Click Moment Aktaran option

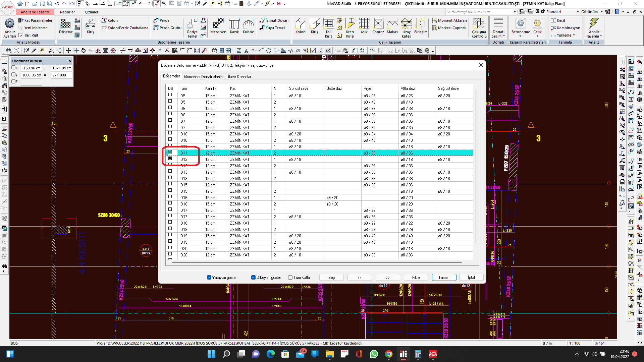449,20
